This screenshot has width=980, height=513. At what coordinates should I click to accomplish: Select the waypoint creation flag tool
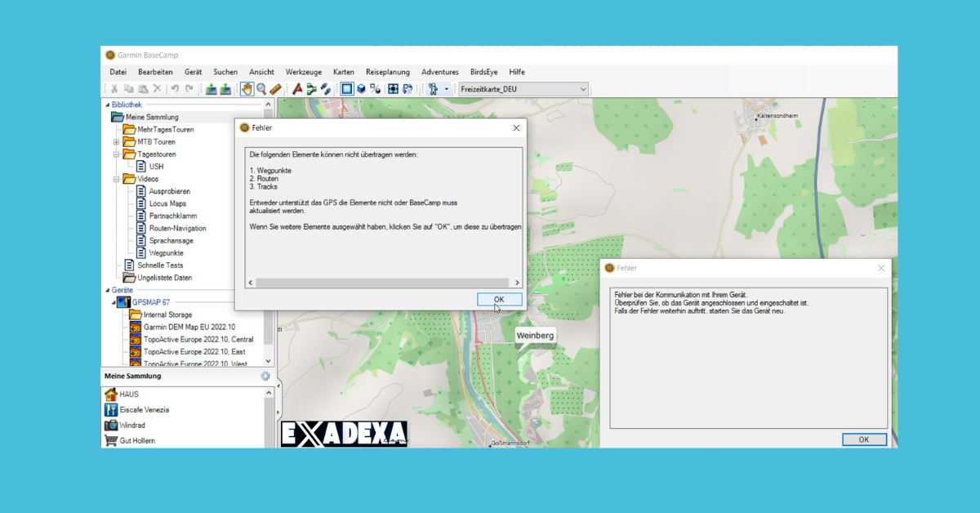[x=296, y=89]
